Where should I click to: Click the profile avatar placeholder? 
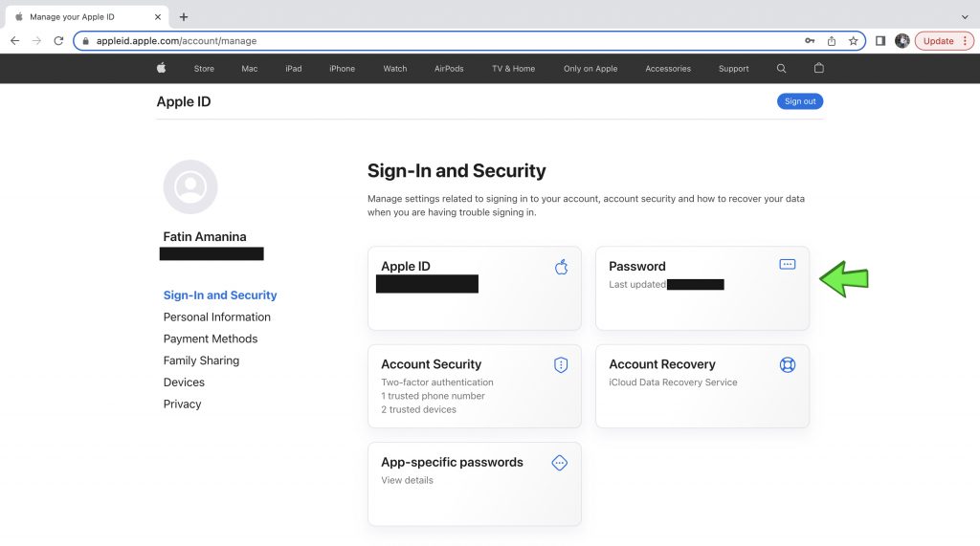click(x=190, y=186)
